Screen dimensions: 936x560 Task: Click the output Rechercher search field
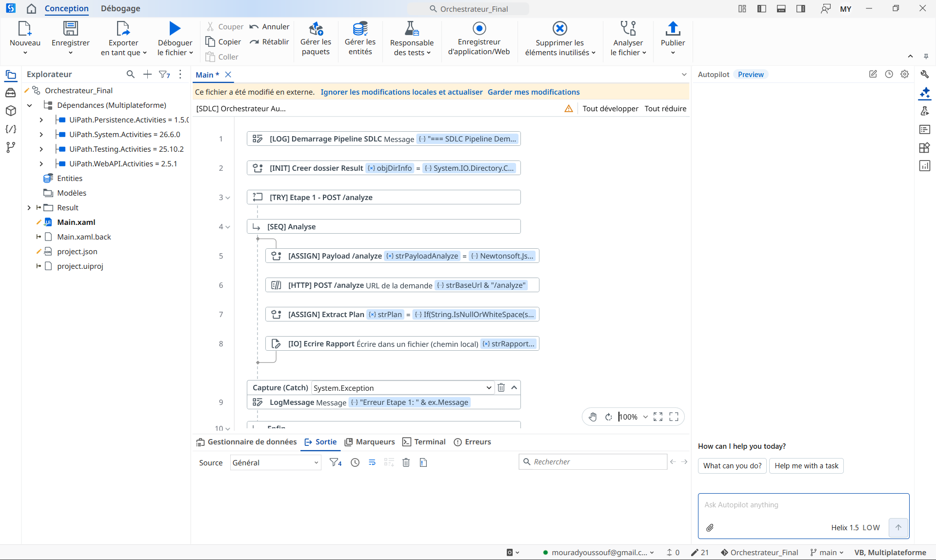(x=593, y=462)
